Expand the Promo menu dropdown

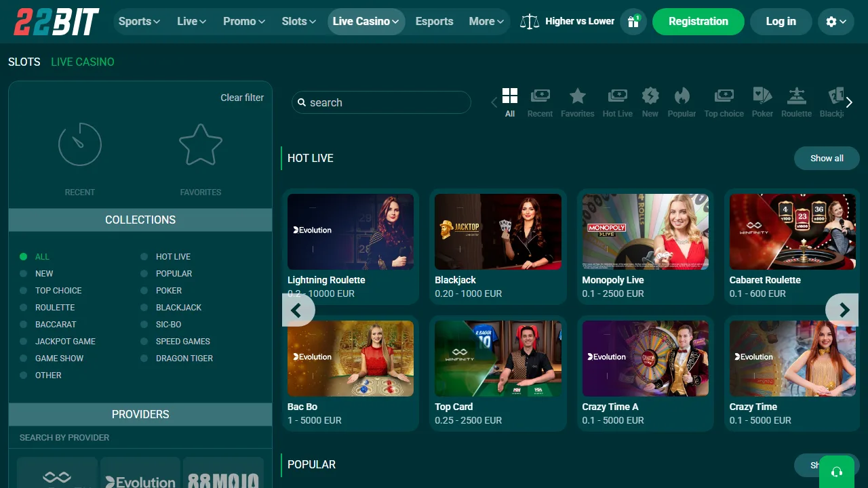pos(244,22)
